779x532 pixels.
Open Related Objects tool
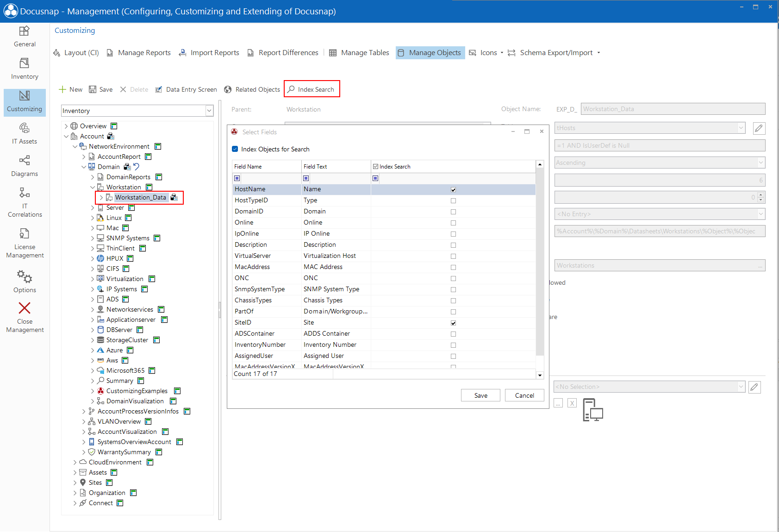pos(252,89)
